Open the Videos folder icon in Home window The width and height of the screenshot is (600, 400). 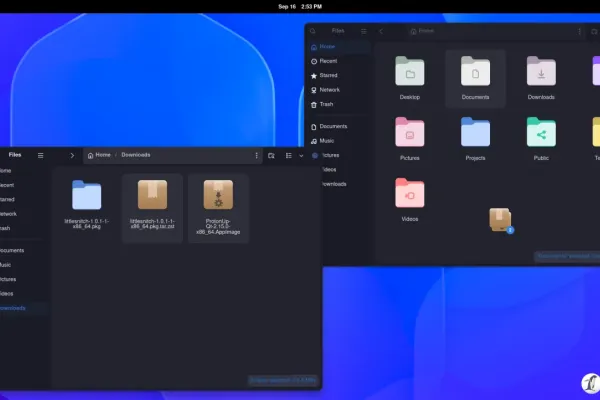(x=409, y=193)
